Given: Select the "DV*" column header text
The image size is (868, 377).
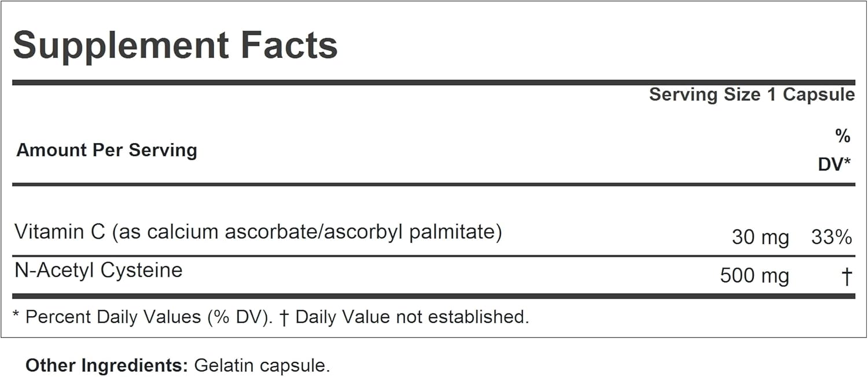Looking at the screenshot, I should click(x=834, y=164).
